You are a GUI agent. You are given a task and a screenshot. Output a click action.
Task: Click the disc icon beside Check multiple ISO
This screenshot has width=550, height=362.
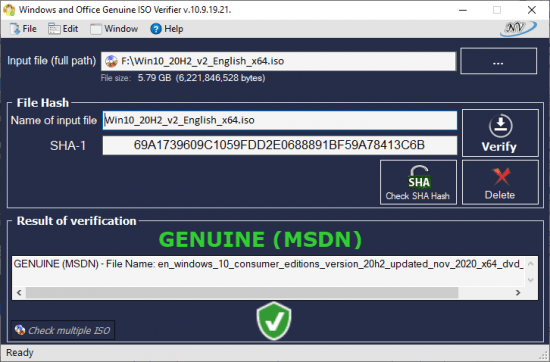click(x=20, y=330)
